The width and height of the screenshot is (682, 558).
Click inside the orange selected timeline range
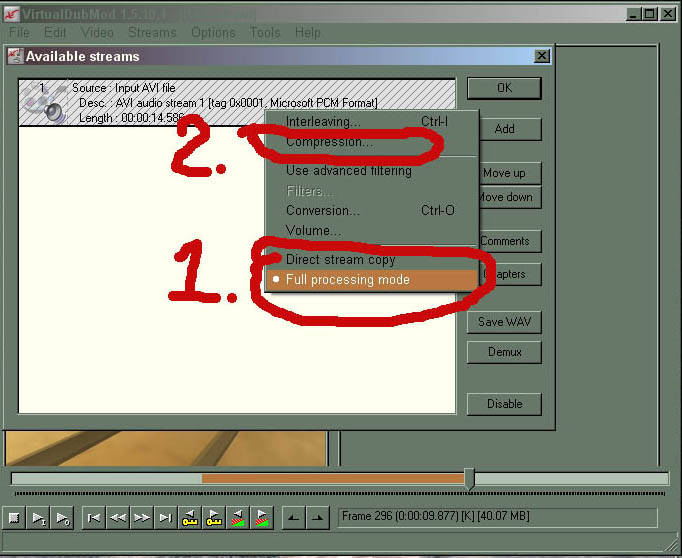[333, 479]
